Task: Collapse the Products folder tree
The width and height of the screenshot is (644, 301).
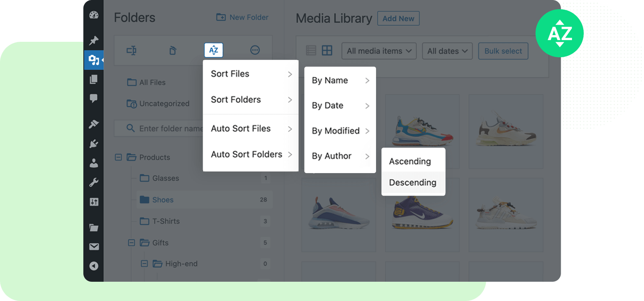Action: (118, 157)
